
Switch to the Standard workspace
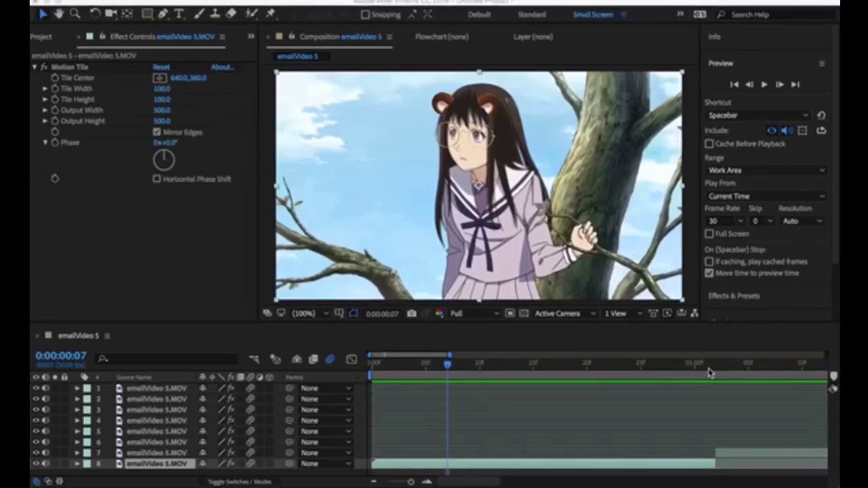532,14
